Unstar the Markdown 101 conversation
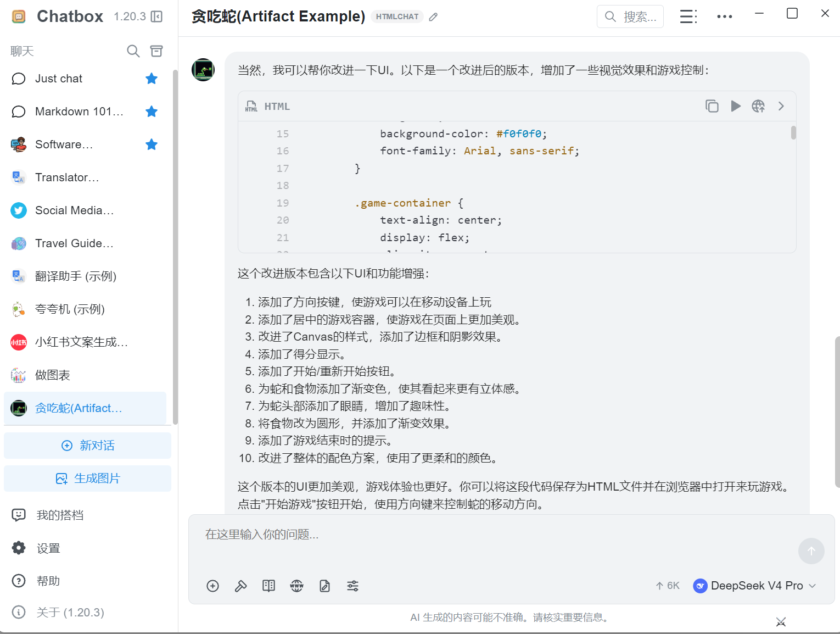The image size is (840, 634). [152, 112]
